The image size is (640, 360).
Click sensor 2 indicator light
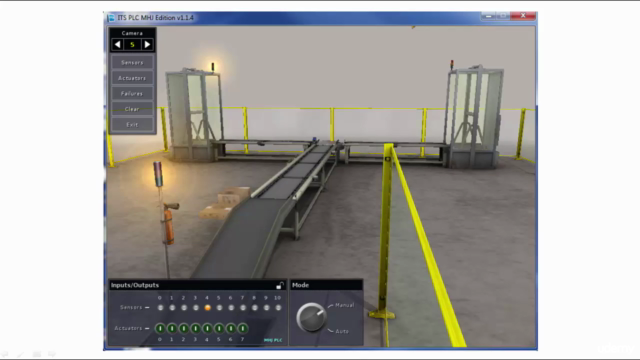point(184,308)
